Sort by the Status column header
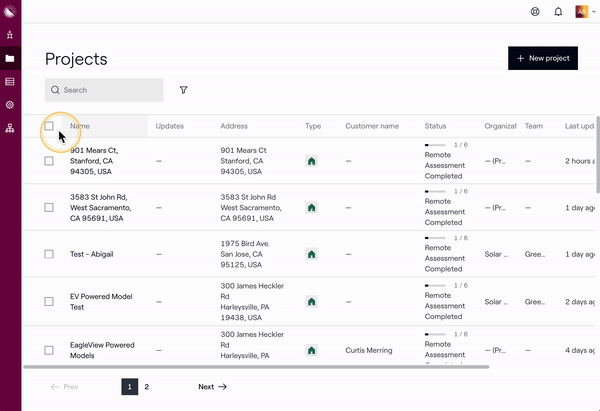 coord(435,126)
